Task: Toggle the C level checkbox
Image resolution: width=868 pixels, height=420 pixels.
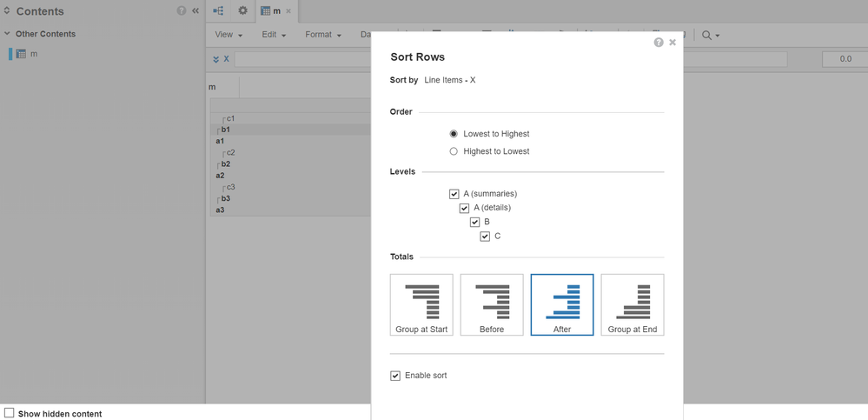Action: click(485, 236)
